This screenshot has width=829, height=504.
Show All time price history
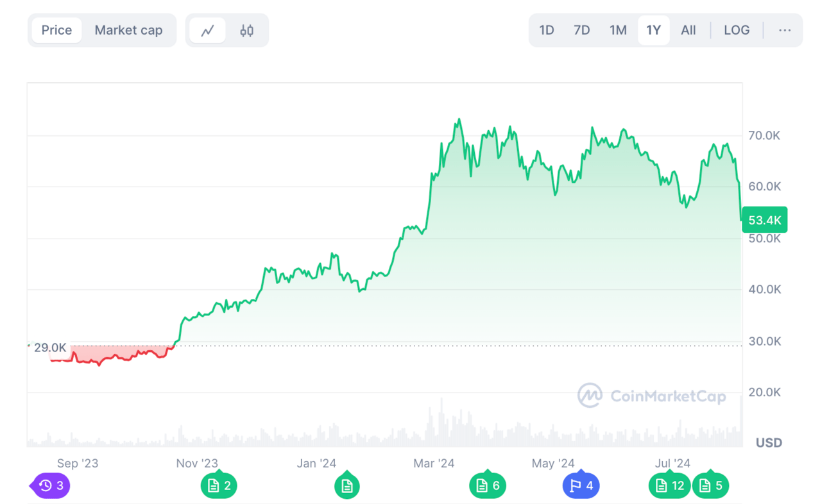688,30
